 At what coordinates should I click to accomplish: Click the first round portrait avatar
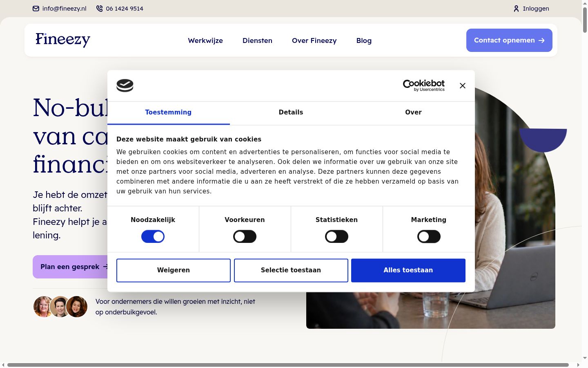click(43, 307)
